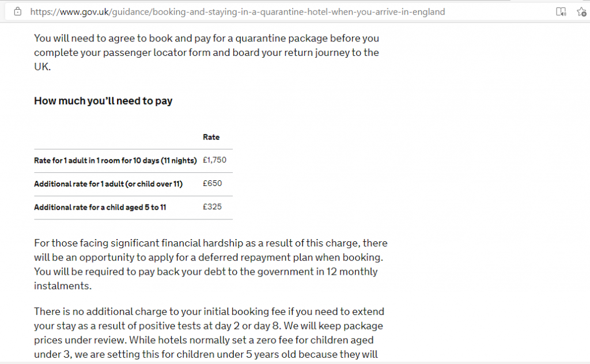The image size is (590, 364).
Task: Open the immersive reader icon in address bar
Action: (x=561, y=12)
